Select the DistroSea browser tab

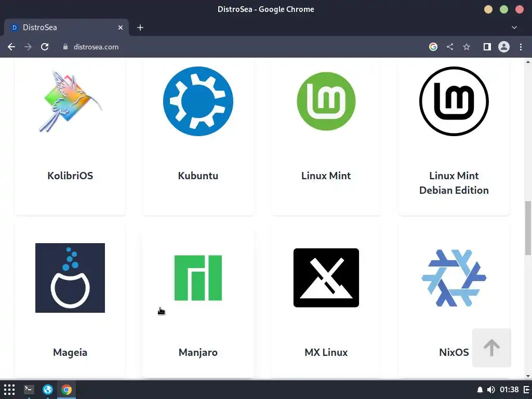pyautogui.click(x=66, y=28)
